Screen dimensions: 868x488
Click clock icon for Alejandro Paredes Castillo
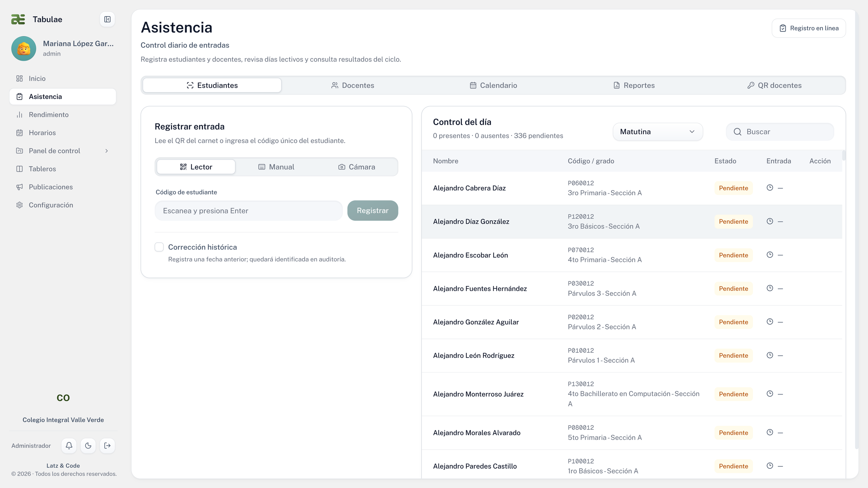pos(770,466)
